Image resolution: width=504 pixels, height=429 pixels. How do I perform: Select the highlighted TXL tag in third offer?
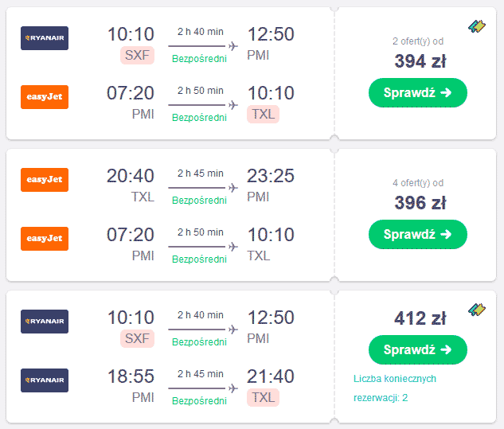point(263,397)
